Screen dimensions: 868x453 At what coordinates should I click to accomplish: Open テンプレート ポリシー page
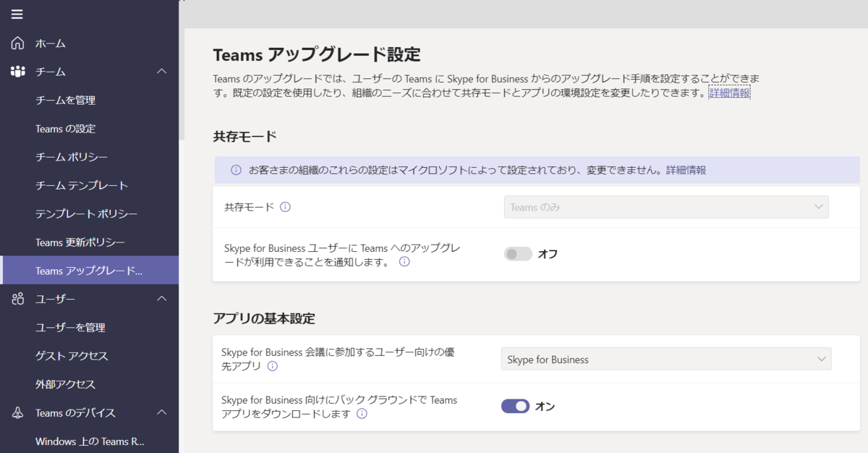[x=86, y=213]
